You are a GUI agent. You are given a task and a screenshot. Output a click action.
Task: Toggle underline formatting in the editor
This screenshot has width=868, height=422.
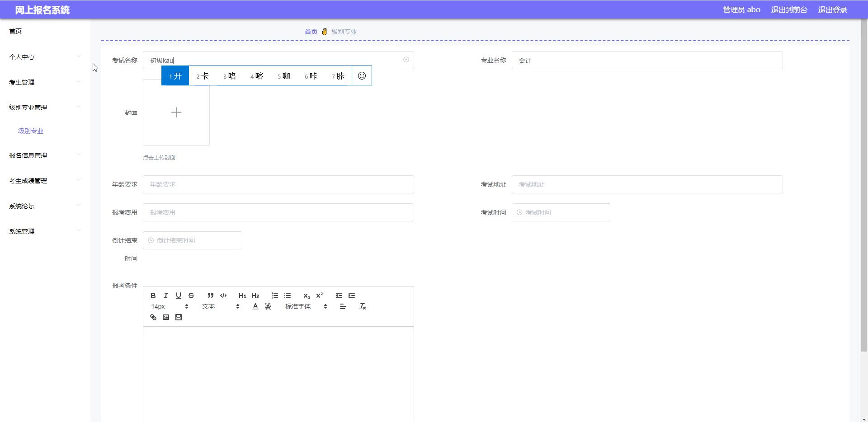click(179, 295)
